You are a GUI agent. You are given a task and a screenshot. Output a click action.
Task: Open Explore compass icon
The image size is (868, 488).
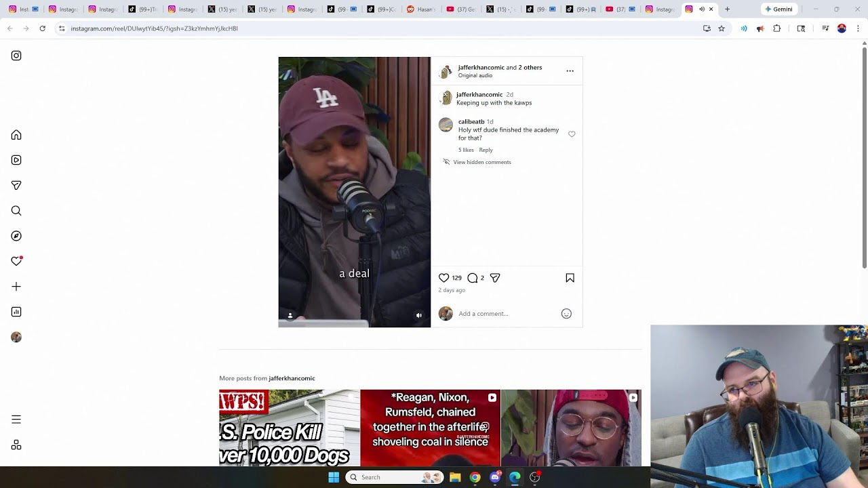pyautogui.click(x=16, y=236)
